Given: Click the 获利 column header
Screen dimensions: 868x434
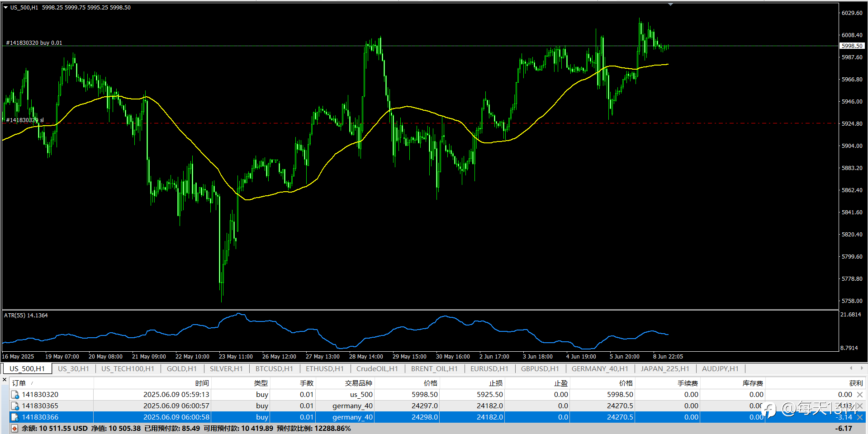Looking at the screenshot, I should [x=856, y=383].
